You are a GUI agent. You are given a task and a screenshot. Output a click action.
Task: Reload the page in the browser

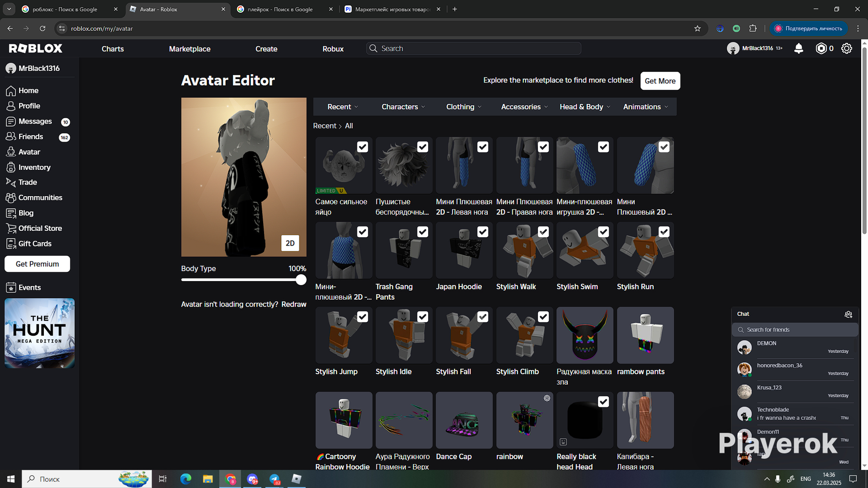click(x=42, y=28)
